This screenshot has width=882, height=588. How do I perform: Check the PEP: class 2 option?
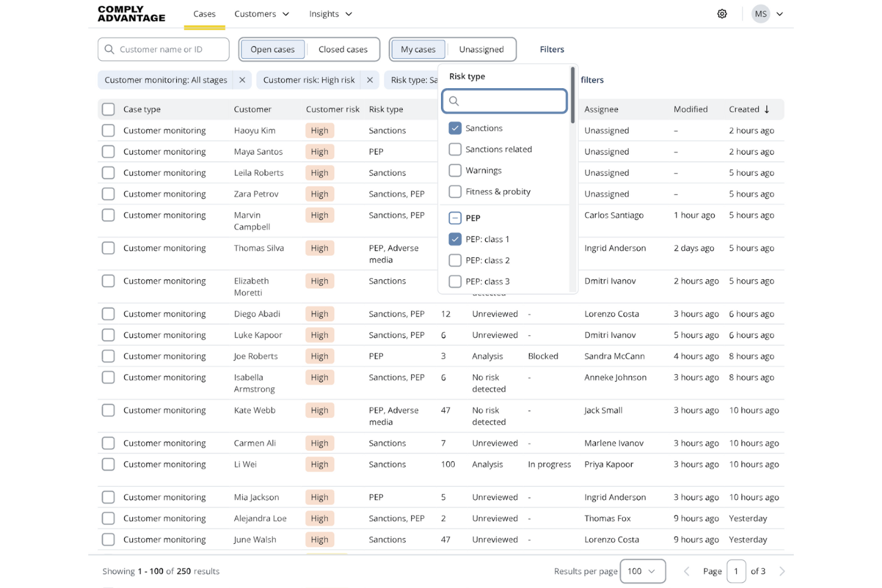pos(455,260)
